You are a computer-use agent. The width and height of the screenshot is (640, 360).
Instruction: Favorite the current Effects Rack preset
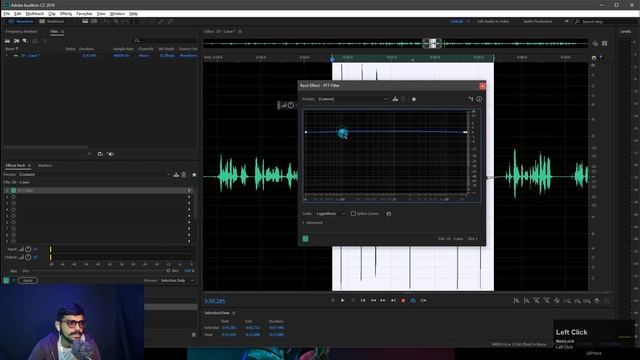(x=194, y=175)
